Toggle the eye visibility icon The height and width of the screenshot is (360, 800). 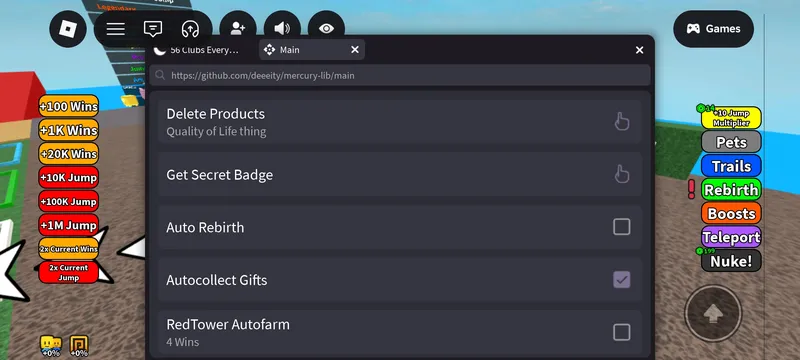(x=327, y=29)
